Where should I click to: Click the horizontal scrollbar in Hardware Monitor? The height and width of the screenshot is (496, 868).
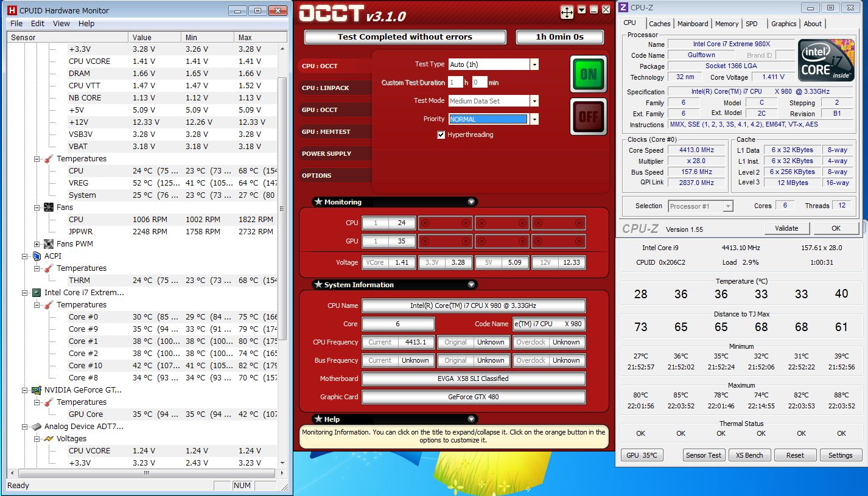(146, 473)
